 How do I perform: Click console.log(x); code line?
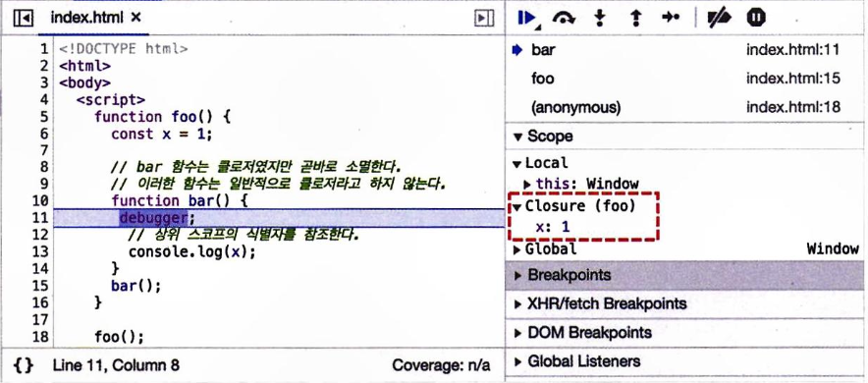pyautogui.click(x=192, y=251)
